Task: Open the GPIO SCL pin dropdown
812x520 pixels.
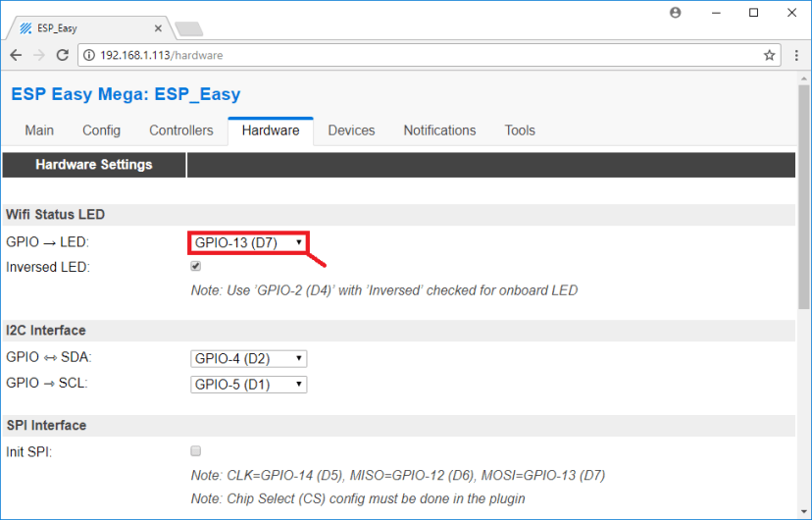Action: coord(248,385)
